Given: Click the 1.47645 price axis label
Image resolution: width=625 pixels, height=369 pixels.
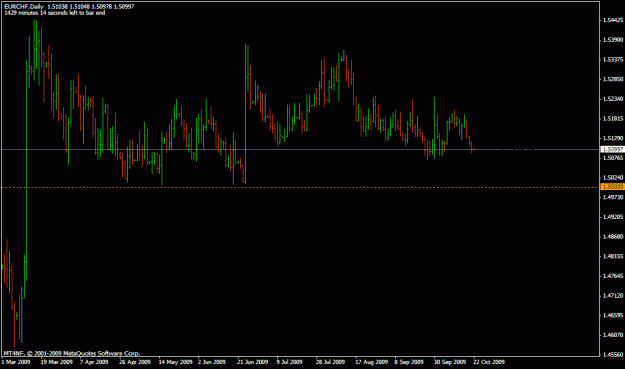Looking at the screenshot, I should click(x=613, y=276).
